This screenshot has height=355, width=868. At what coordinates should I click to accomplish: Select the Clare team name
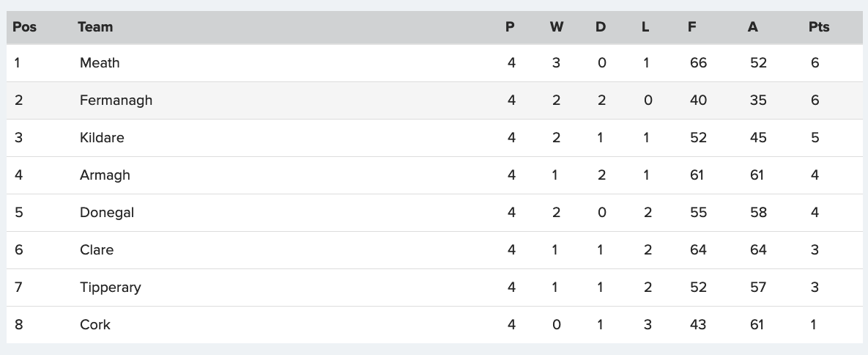point(96,249)
